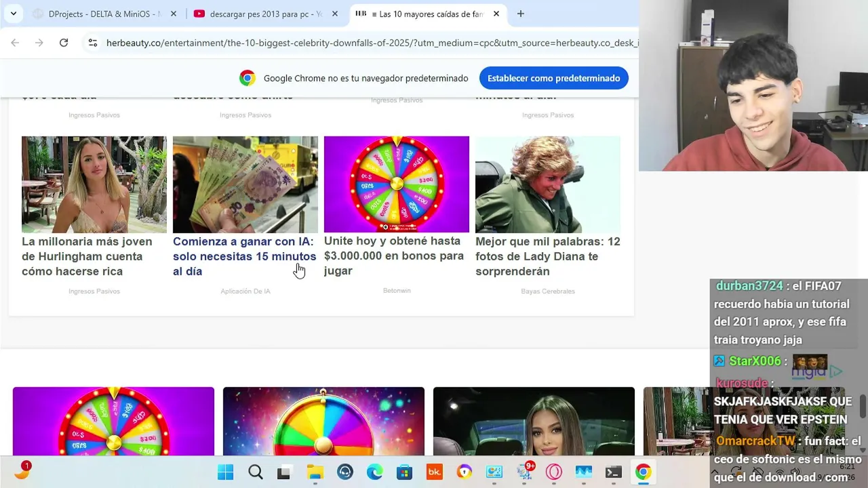Open the orange 'bk' app on taskbar

point(435,472)
